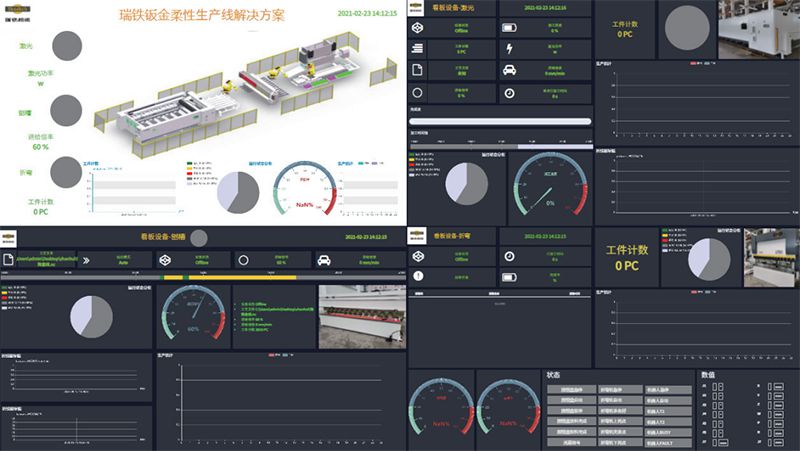Image resolution: width=800 pixels, height=451 pixels.
Task: Click the double chevron run mode icon
Action: [86, 260]
